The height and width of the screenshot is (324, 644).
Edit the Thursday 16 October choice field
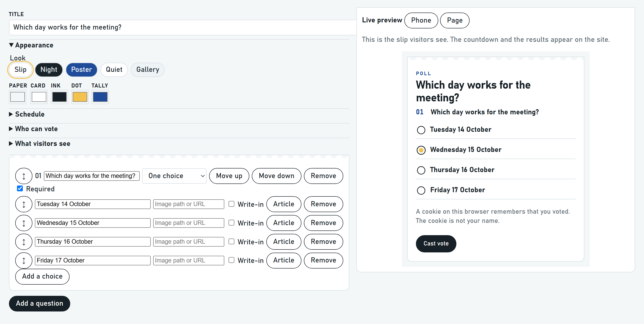(93, 242)
